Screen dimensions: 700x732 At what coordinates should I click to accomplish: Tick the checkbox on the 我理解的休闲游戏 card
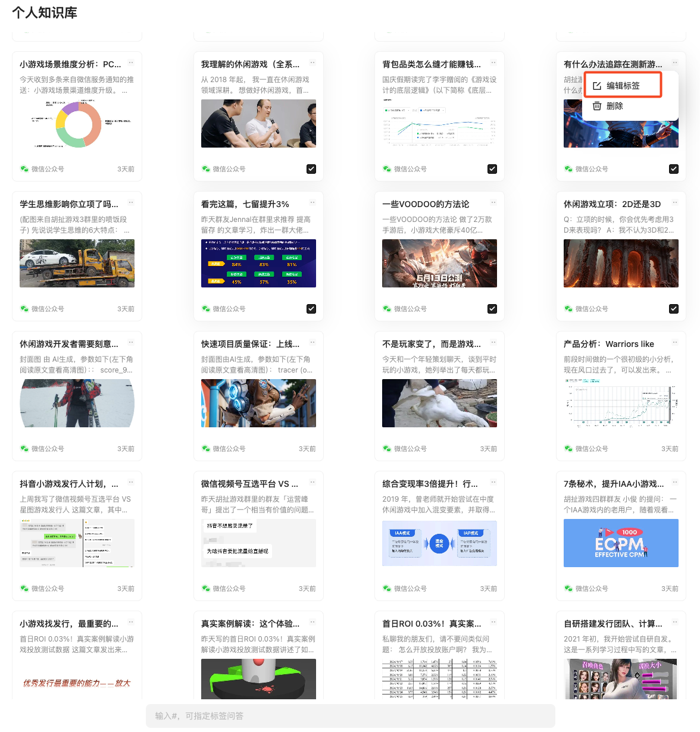[x=311, y=169]
